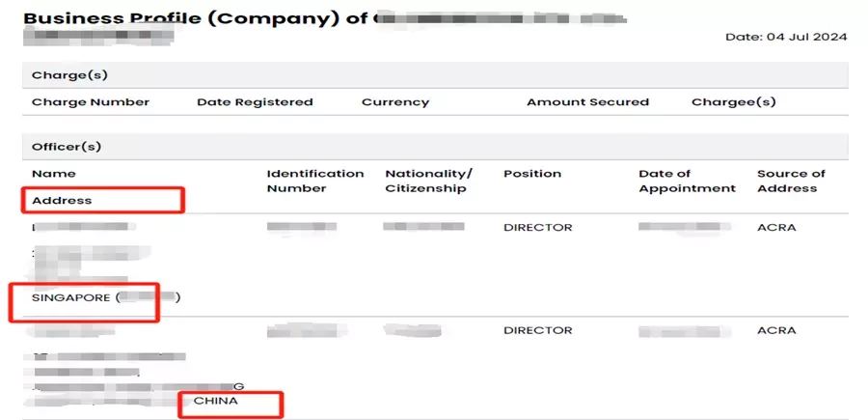This screenshot has height=420, width=868.
Task: Click DIRECTOR in the second officer row
Action: click(537, 330)
